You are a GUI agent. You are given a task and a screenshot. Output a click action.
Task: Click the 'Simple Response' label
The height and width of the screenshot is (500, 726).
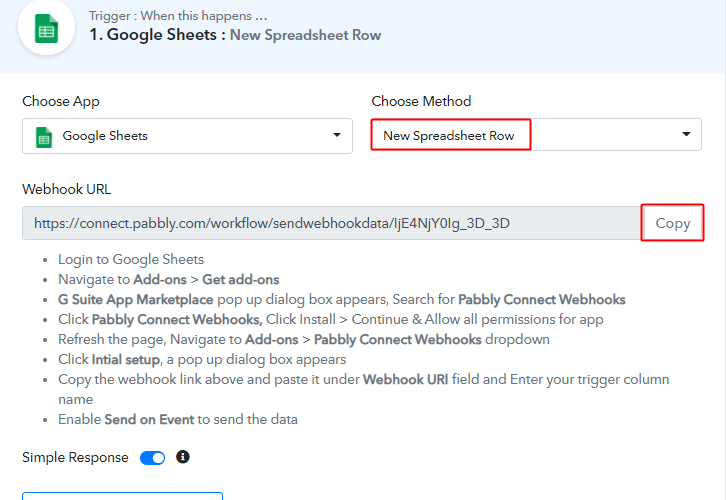pos(75,457)
